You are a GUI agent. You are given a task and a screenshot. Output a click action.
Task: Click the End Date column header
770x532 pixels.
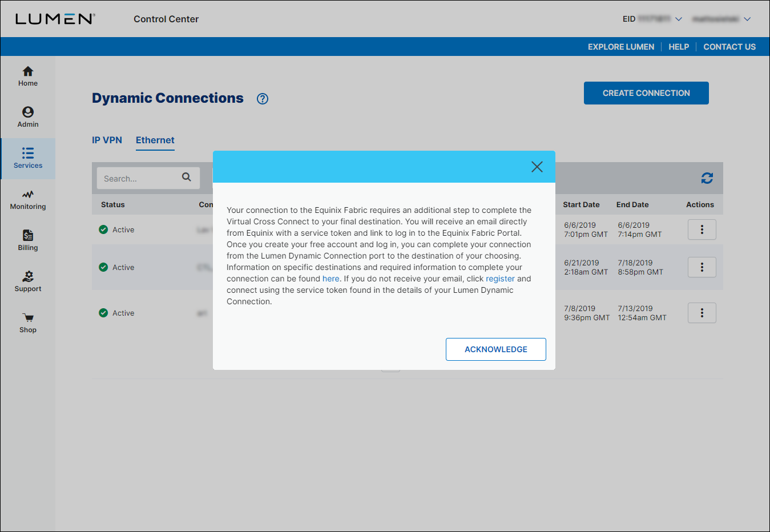(632, 204)
